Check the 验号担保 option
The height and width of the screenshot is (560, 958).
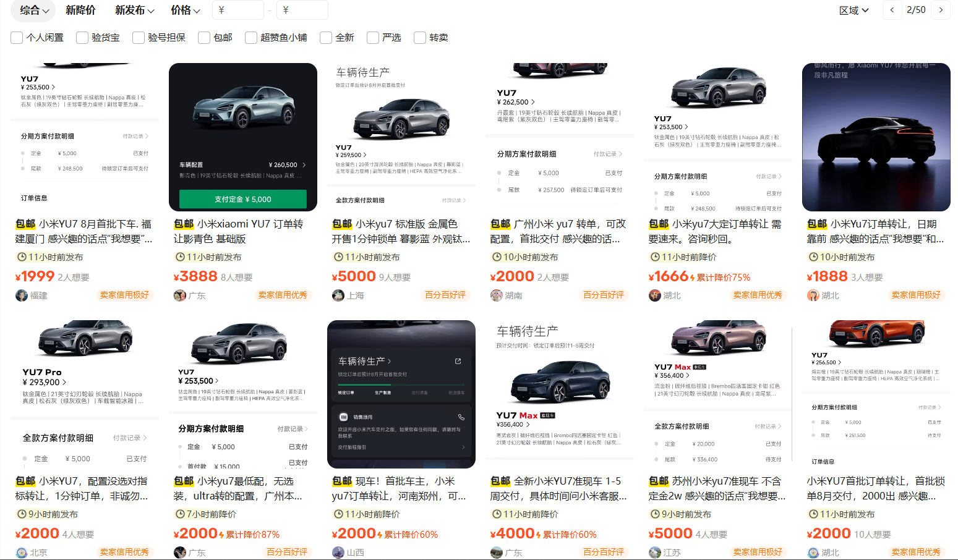pyautogui.click(x=139, y=38)
